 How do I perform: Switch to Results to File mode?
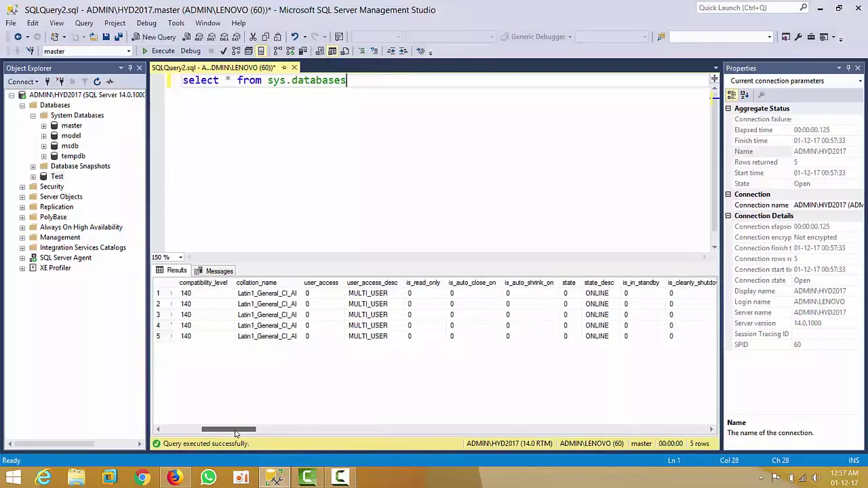pyautogui.click(x=344, y=51)
